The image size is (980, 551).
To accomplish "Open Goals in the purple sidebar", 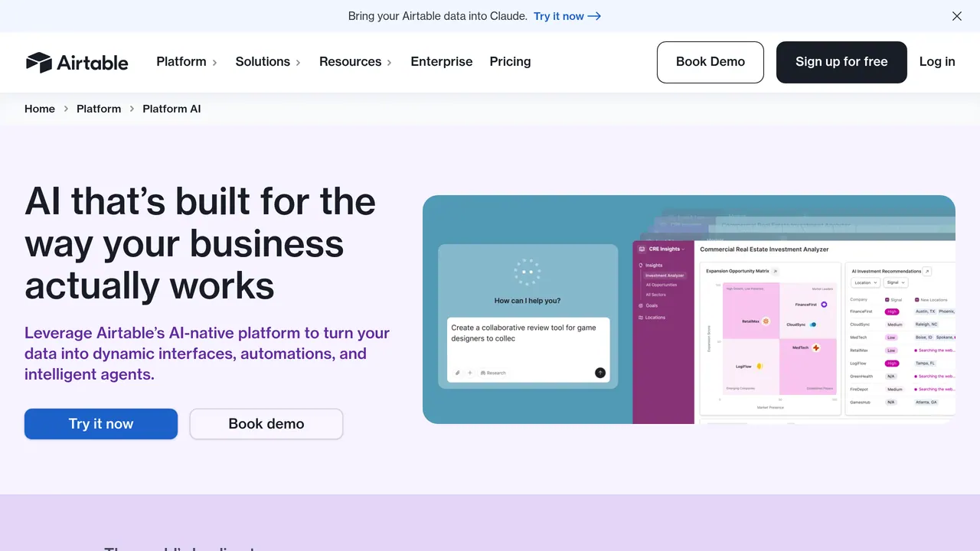I will (648, 305).
